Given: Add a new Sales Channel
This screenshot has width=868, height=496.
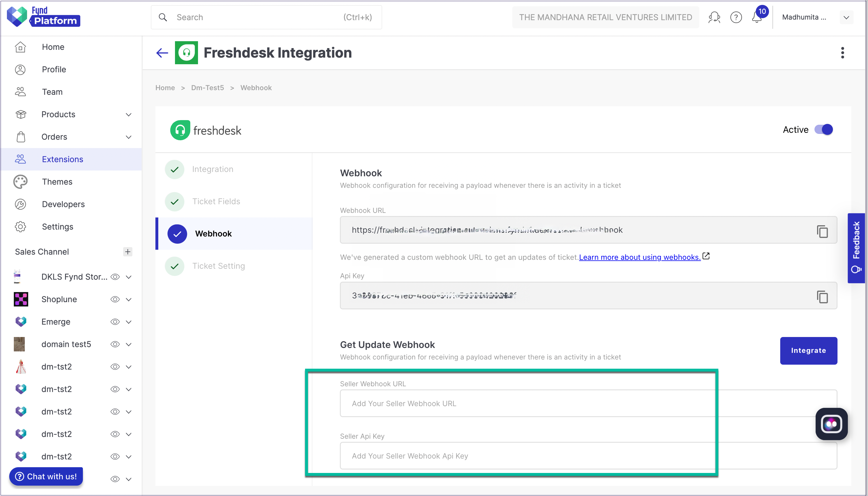Looking at the screenshot, I should tap(128, 251).
